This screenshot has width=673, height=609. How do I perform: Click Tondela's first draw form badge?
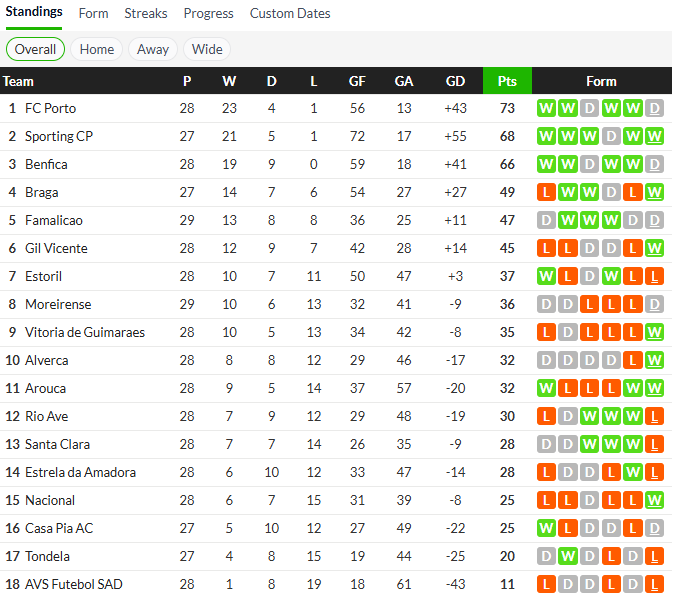pyautogui.click(x=546, y=556)
